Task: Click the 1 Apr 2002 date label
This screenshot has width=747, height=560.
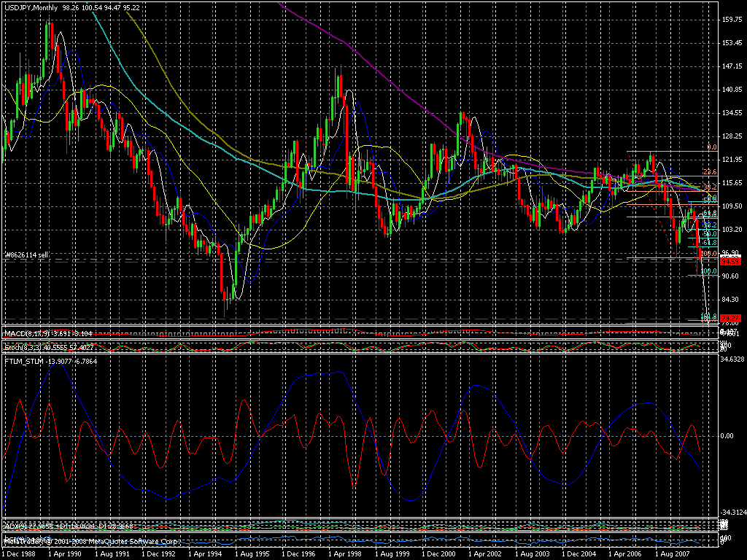Action: coord(485,554)
